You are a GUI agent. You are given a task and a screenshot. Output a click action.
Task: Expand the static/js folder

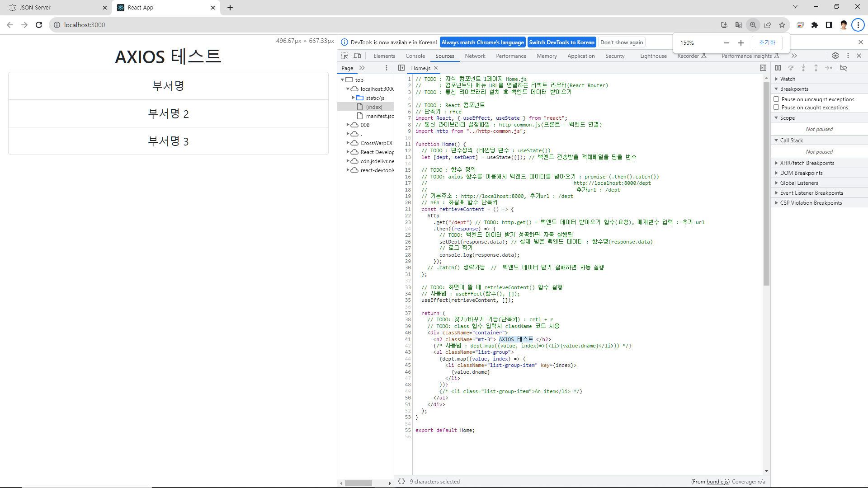[353, 98]
